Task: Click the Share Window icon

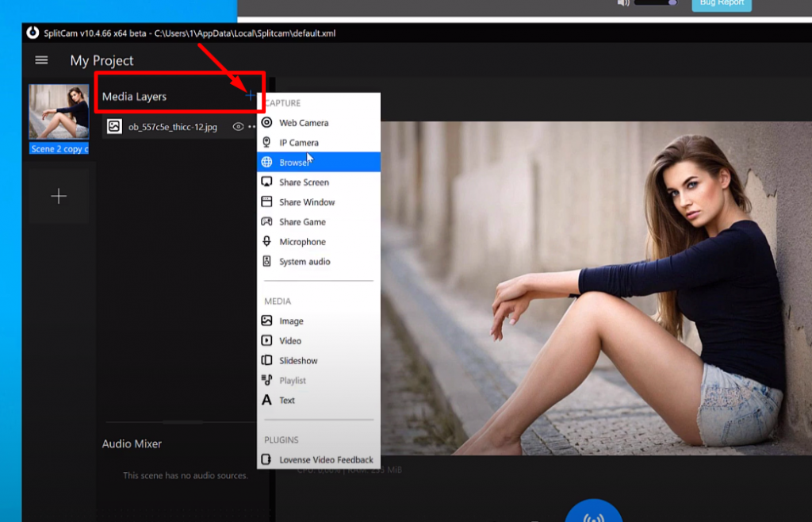Action: coord(266,202)
